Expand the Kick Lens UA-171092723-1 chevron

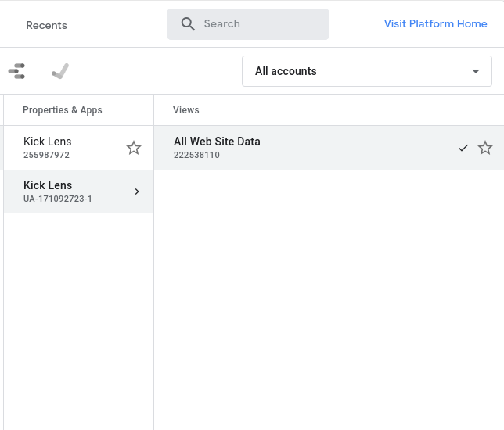click(x=137, y=192)
